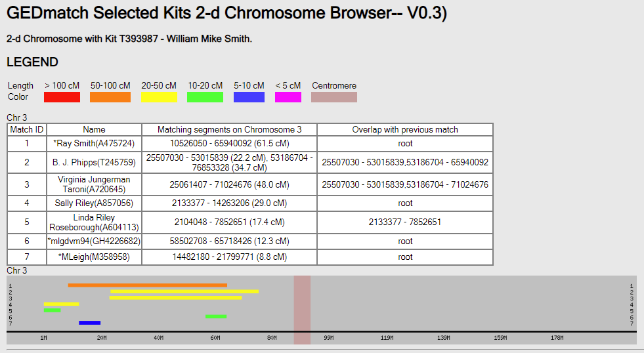Click Sally Riley(A857056) name cell
644x353 pixels.
click(x=94, y=203)
